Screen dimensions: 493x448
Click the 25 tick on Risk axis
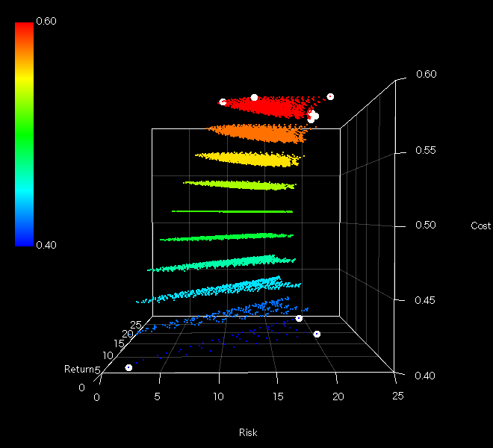pos(398,396)
